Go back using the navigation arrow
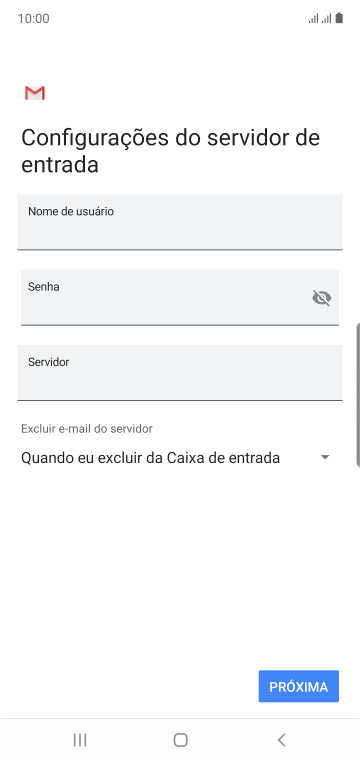This screenshot has width=360, height=760. (x=282, y=740)
